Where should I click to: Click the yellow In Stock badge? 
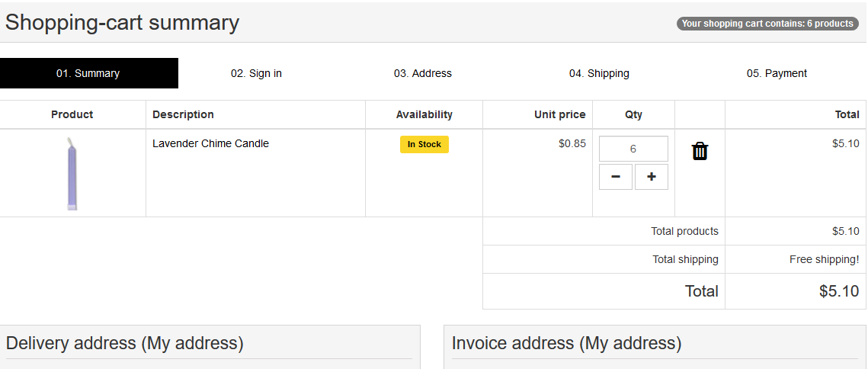tap(424, 144)
